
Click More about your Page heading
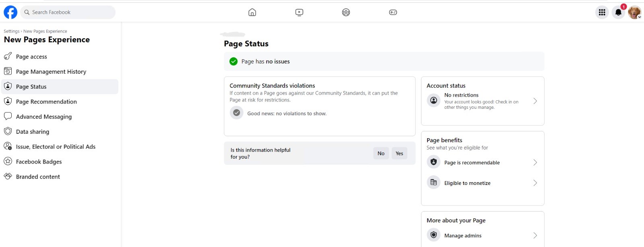point(456,220)
